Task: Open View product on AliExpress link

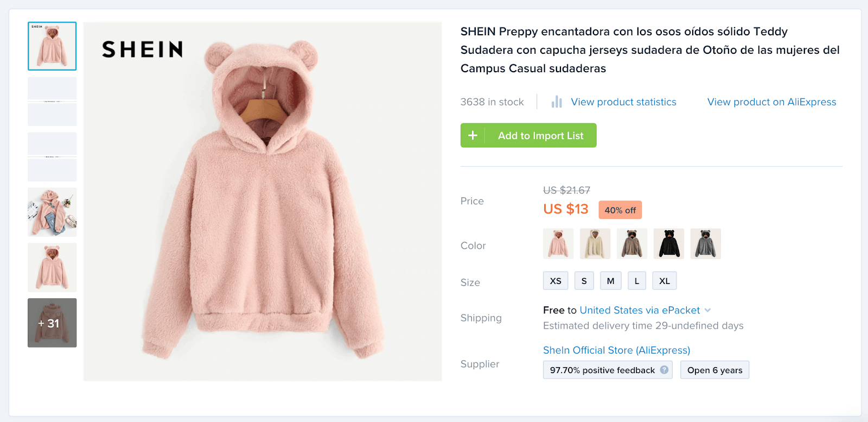Action: [x=771, y=102]
